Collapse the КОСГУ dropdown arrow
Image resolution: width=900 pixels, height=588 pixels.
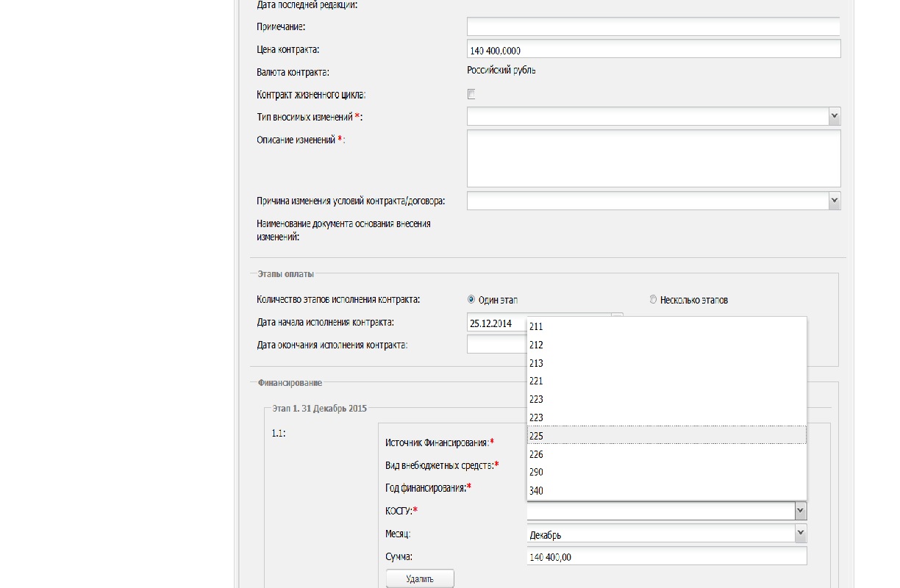(x=800, y=511)
